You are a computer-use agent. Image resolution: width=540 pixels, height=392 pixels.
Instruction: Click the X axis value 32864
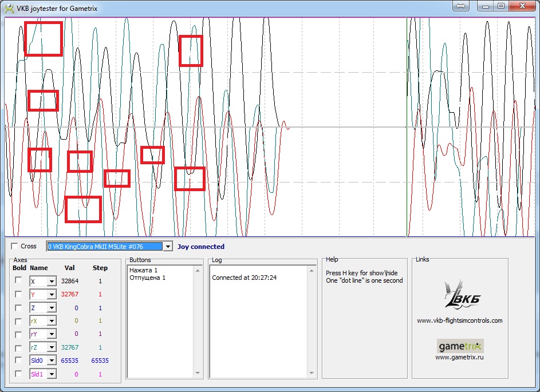69,281
